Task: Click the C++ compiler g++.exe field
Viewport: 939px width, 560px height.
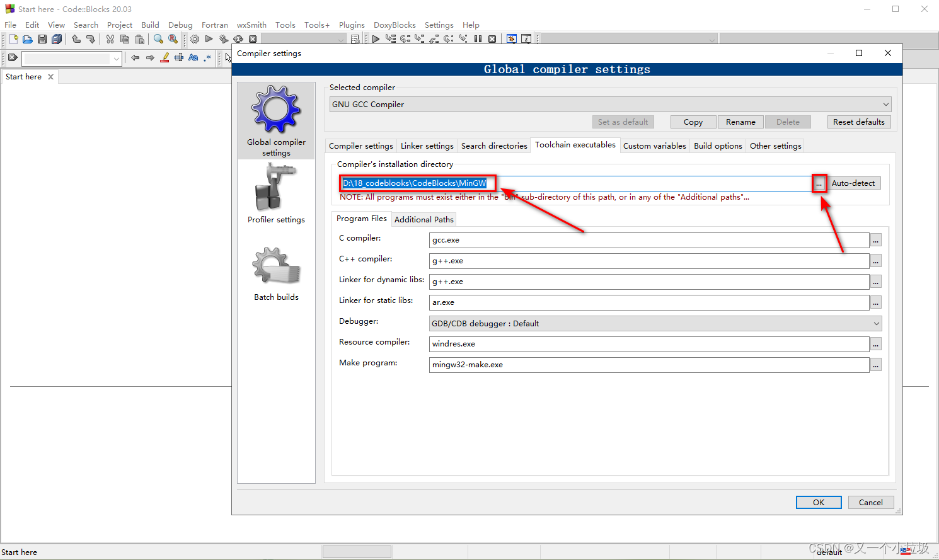Action: coord(649,261)
